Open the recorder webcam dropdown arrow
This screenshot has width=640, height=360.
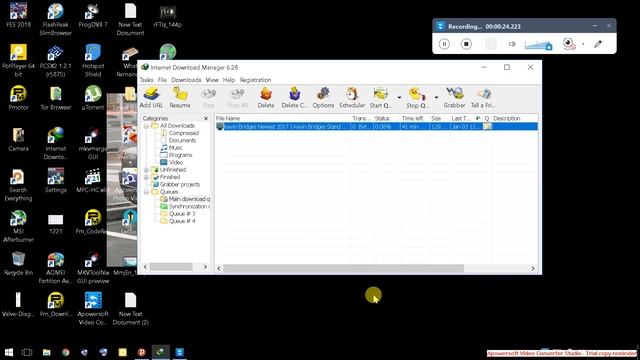(x=583, y=44)
